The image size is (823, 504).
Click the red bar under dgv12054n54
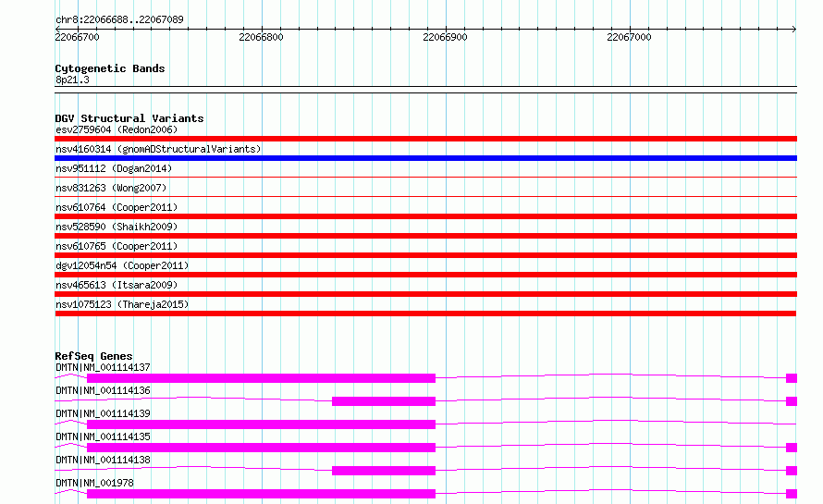coord(425,275)
